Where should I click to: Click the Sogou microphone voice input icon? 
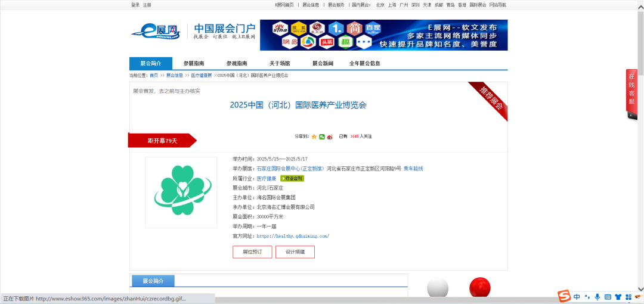(x=597, y=296)
